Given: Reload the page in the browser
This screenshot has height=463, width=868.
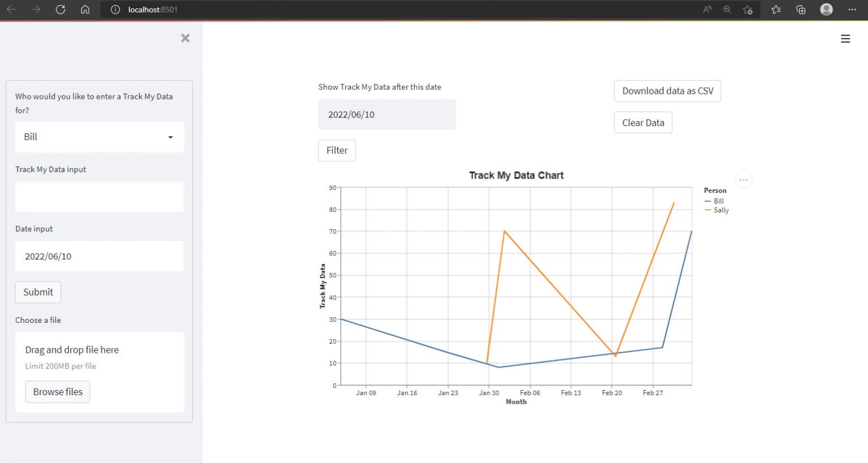Looking at the screenshot, I should click(60, 10).
